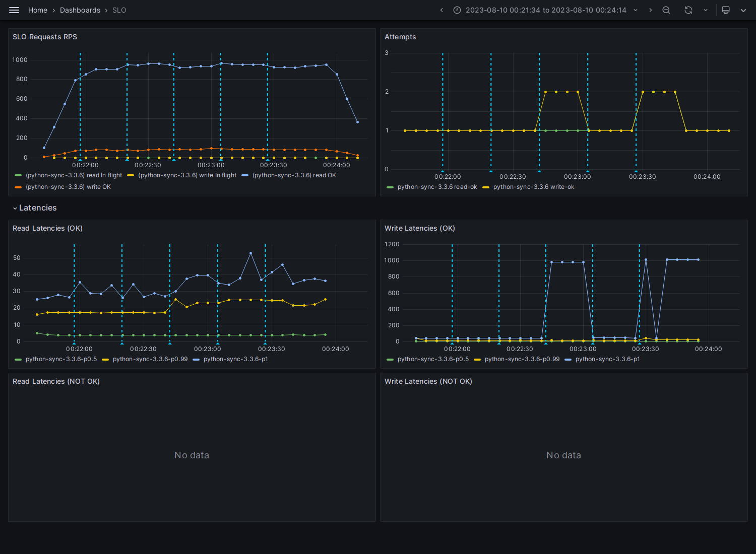The image size is (756, 554).
Task: Shift time range forward
Action: pyautogui.click(x=650, y=10)
